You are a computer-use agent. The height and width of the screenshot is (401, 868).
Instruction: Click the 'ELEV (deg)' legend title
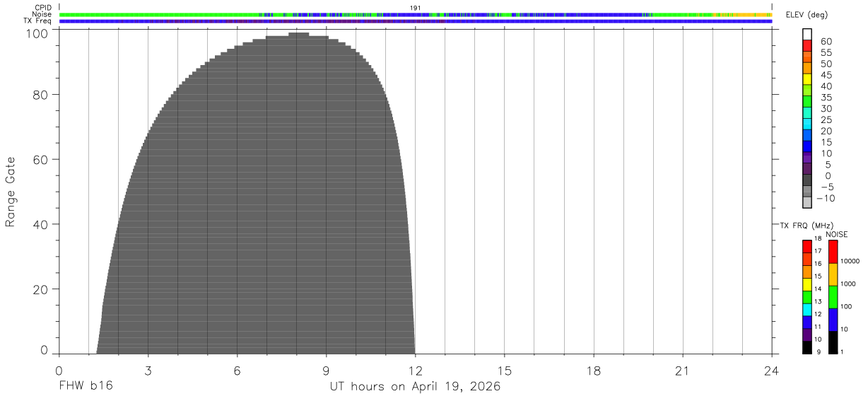click(x=807, y=16)
